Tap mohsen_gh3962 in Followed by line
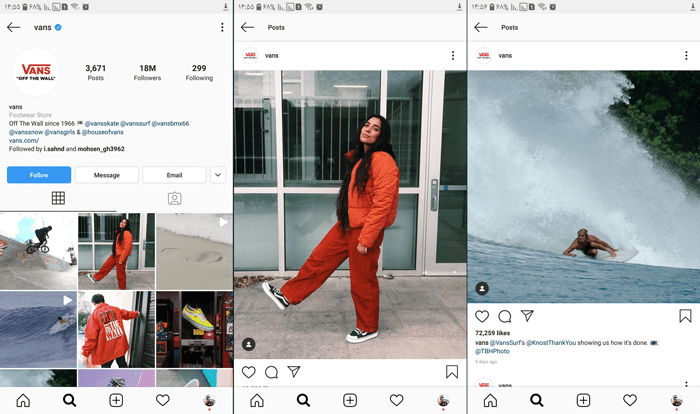700x414 pixels. (x=101, y=149)
